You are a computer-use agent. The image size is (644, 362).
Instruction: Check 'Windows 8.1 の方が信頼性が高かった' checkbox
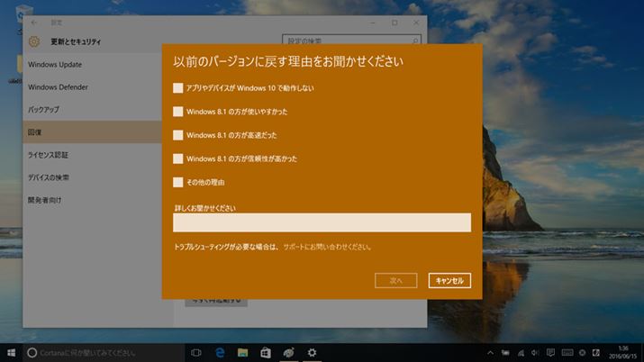(x=177, y=158)
